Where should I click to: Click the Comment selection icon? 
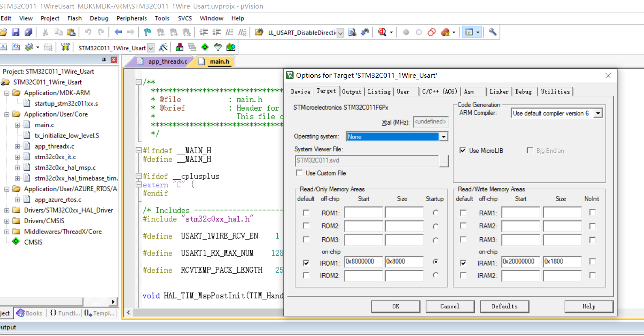[230, 32]
